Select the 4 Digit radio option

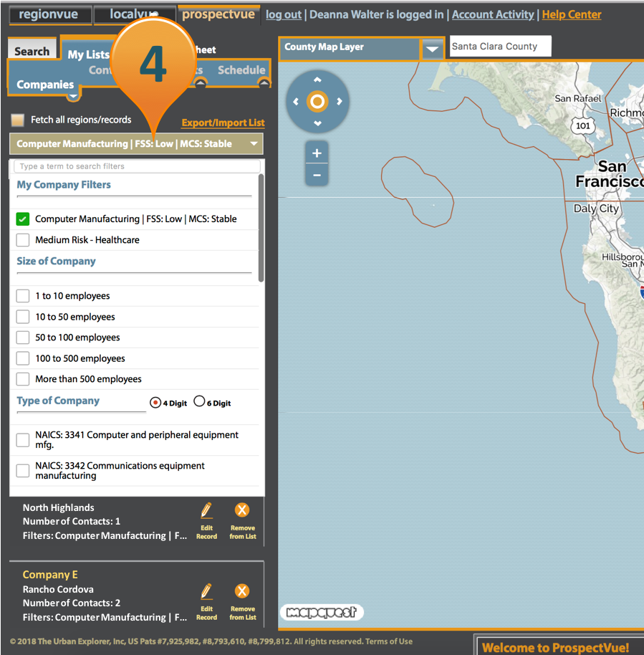coord(155,402)
